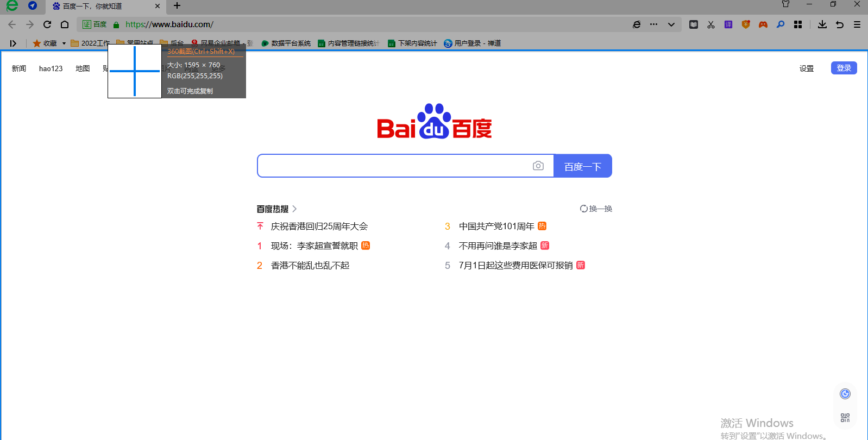The height and width of the screenshot is (440, 868).
Task: Open the browser home page button
Action: click(65, 24)
